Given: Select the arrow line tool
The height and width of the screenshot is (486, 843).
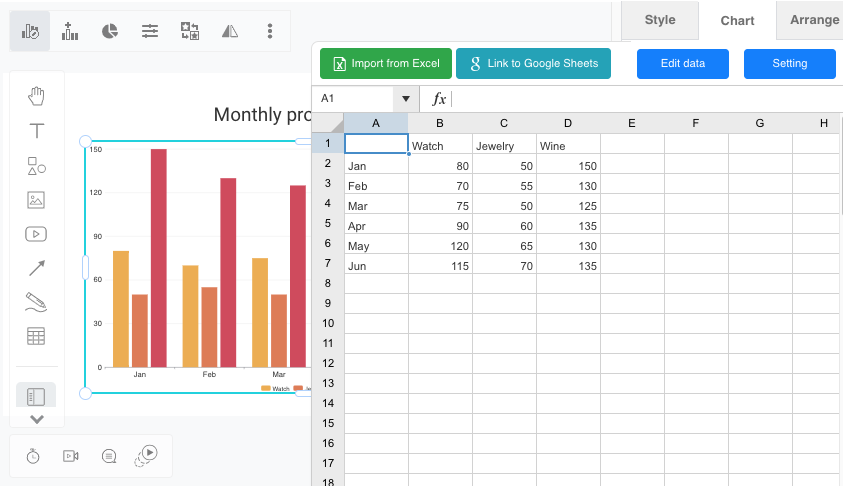Looking at the screenshot, I should point(37,268).
